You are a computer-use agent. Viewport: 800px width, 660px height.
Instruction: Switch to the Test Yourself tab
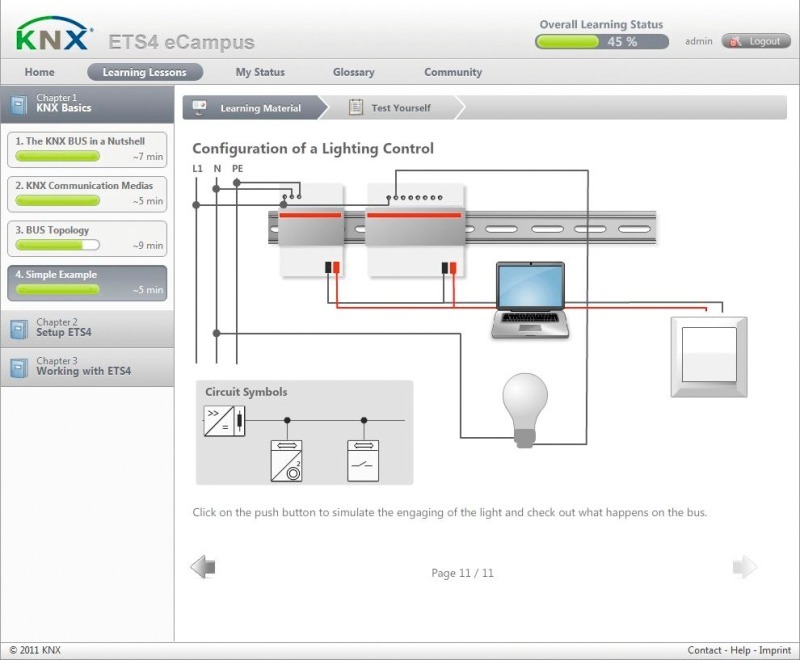click(393, 108)
